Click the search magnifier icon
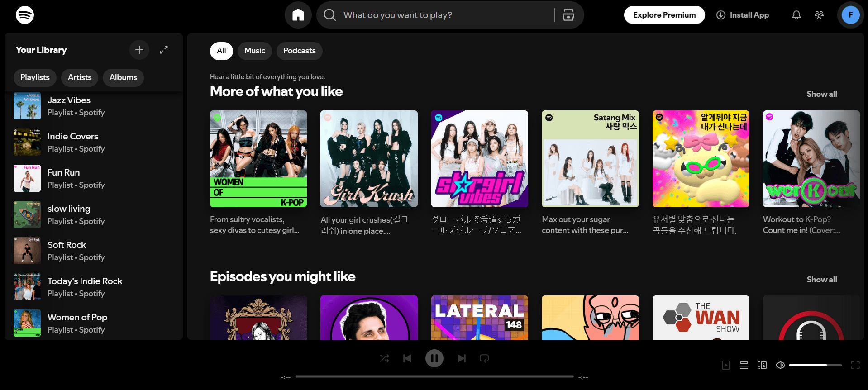Viewport: 868px width, 390px height. (330, 15)
